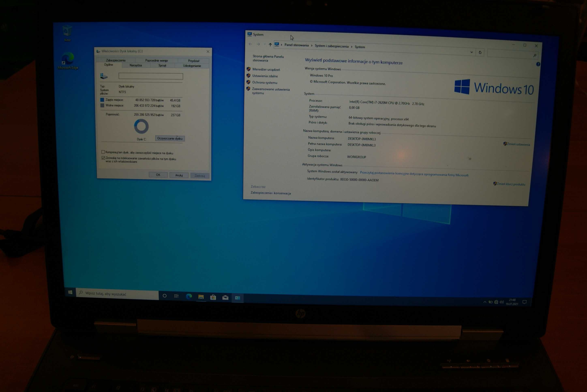The height and width of the screenshot is (392, 587).
Task: Switch to the Sprzęt tab
Action: pyautogui.click(x=162, y=65)
